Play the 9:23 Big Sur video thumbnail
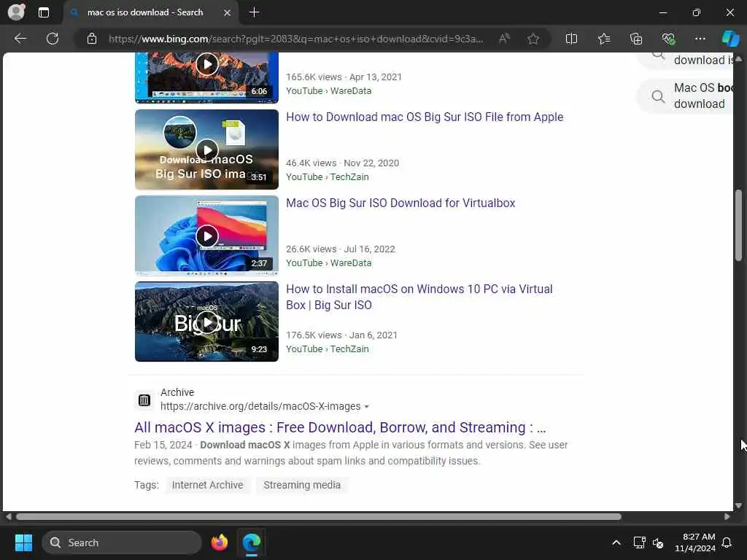 [206, 322]
